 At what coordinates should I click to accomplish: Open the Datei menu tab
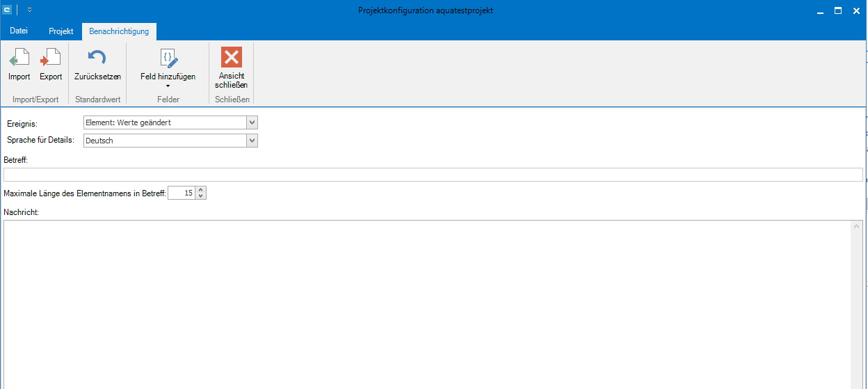19,31
